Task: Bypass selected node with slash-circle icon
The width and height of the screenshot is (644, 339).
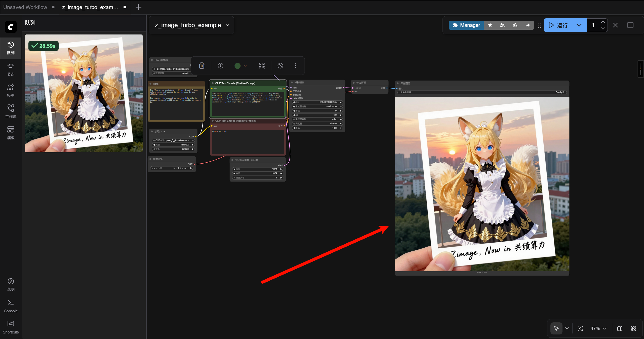Action: tap(280, 66)
